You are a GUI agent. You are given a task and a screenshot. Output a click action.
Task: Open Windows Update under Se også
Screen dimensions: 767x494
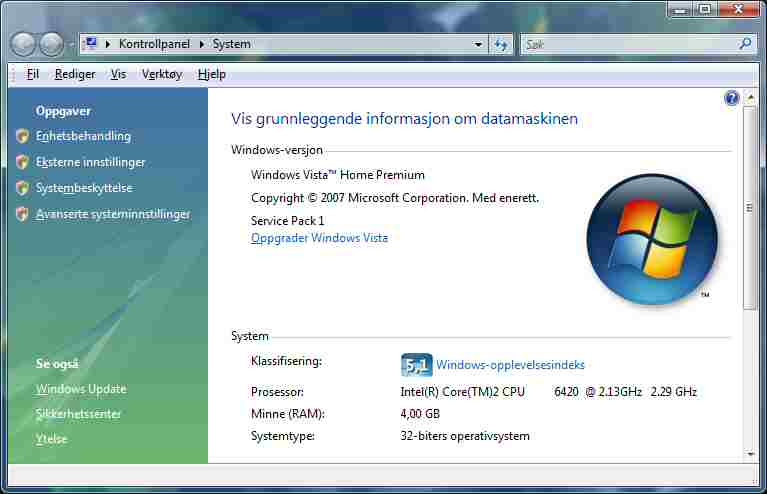tap(81, 389)
